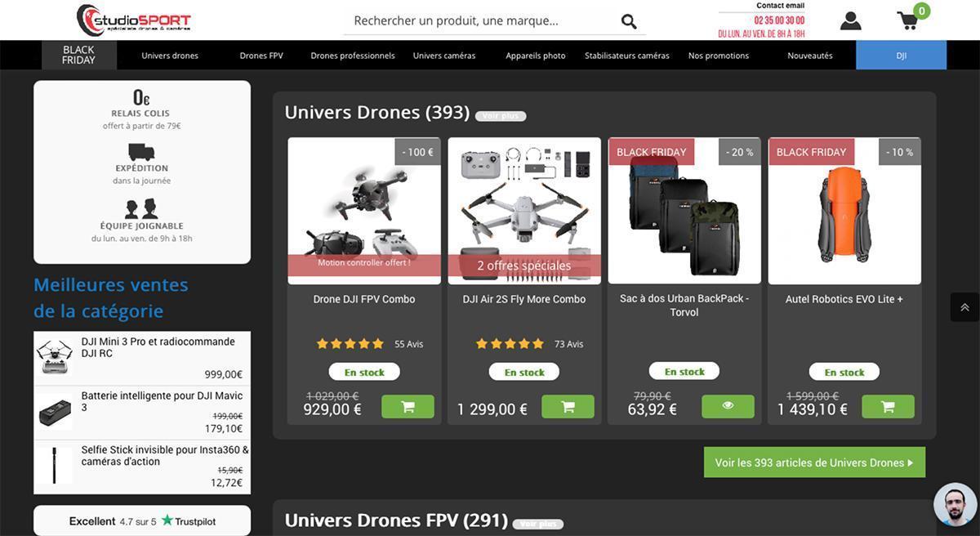Screen dimensions: 980x536
Task: Click En stock badge on Drone DJI FPV Combo
Action: click(364, 372)
